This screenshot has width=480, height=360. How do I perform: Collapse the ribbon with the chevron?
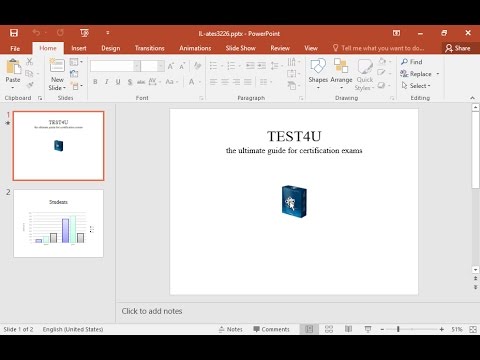(472, 98)
